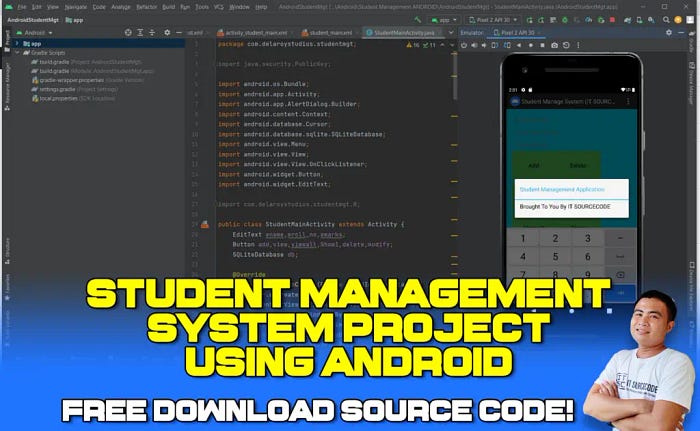Click AndroidStudentMgt breadcrumb
This screenshot has height=431, width=700.
pos(33,20)
